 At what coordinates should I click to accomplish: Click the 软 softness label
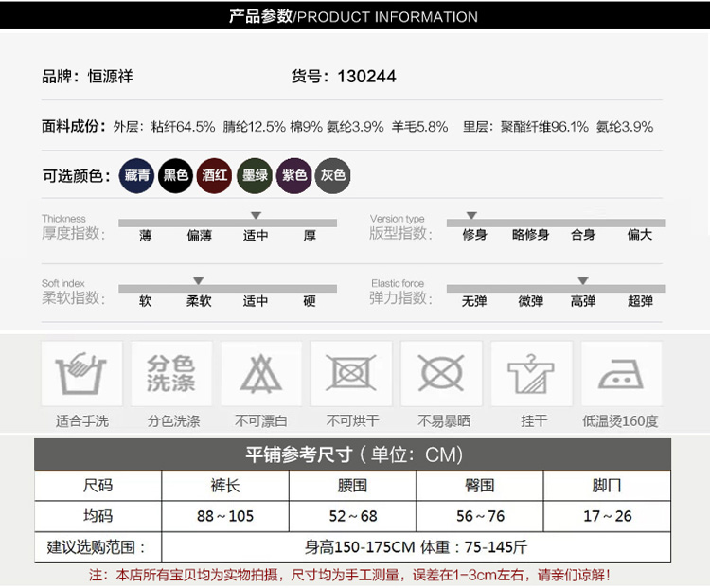click(146, 301)
